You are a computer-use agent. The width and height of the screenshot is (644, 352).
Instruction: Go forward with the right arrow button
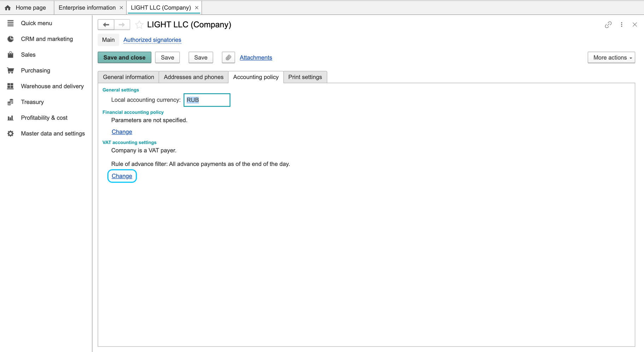(122, 25)
